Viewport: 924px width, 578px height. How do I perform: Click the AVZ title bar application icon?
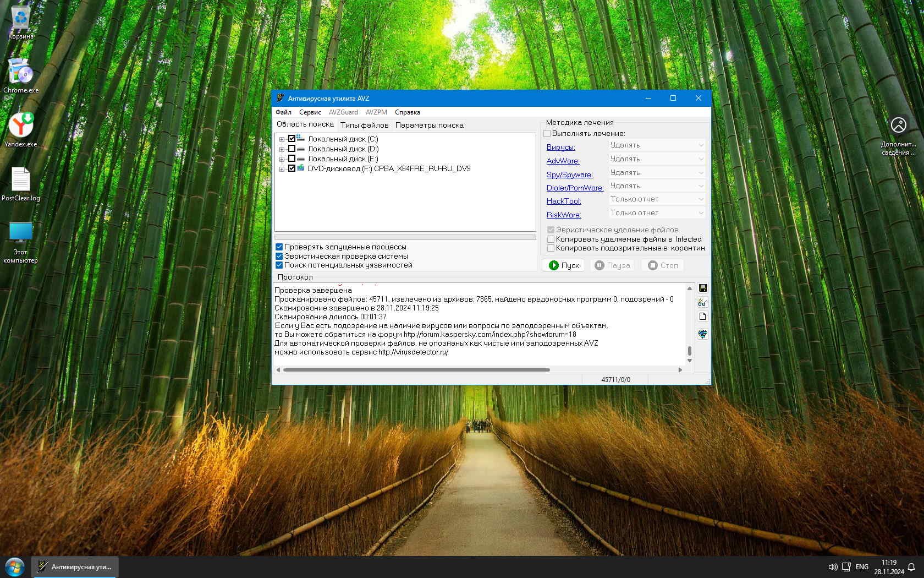[280, 98]
